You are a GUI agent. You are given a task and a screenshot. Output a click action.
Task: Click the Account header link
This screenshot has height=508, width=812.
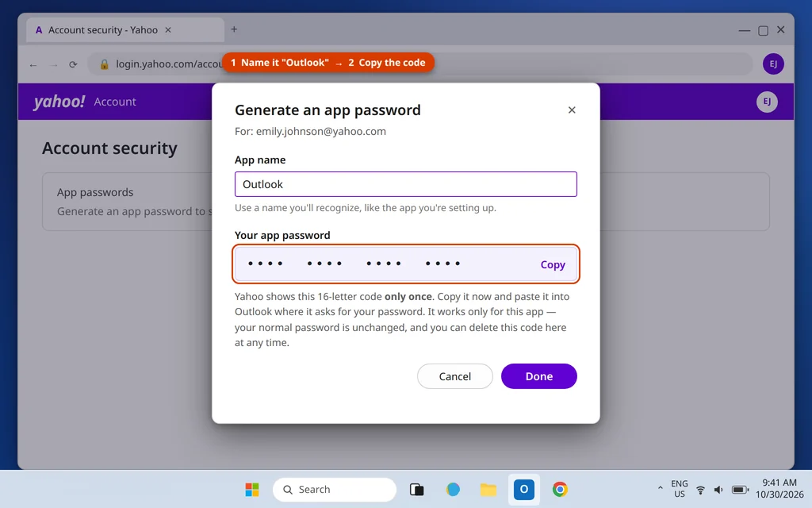115,102
